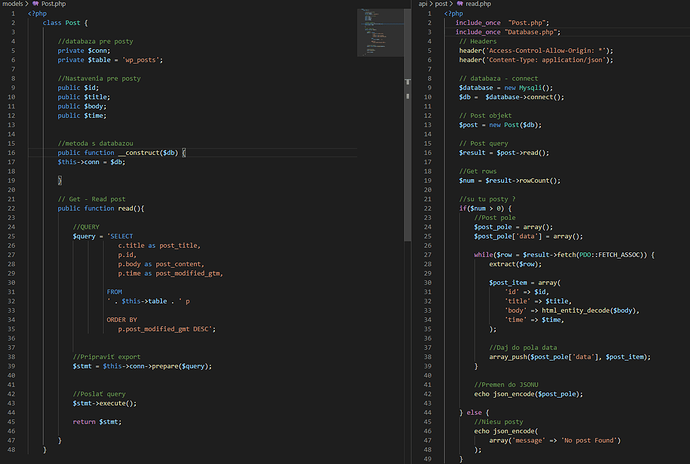
Task: Click 'ORDER BY' keyword in the query
Action: 121,320
